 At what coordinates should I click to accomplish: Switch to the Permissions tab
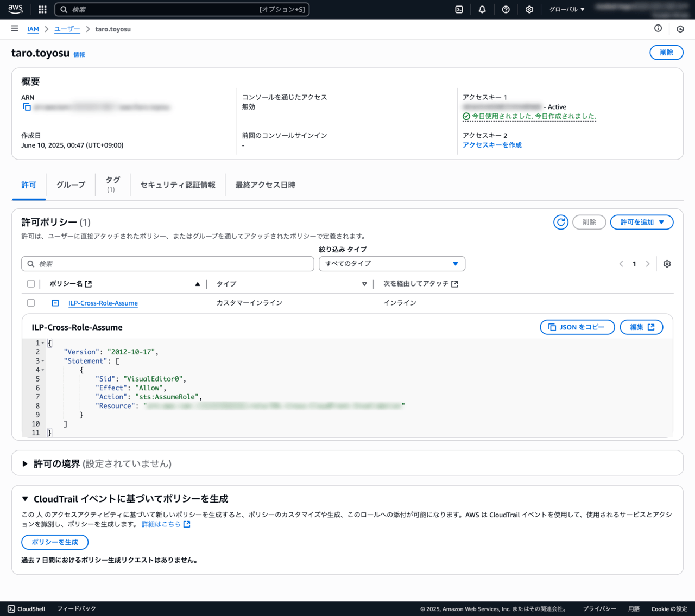point(29,185)
